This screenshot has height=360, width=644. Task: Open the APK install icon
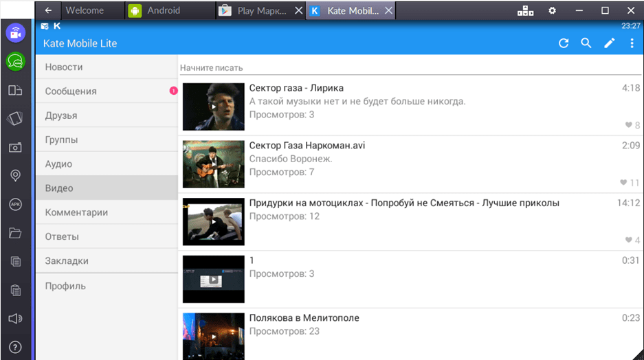pyautogui.click(x=15, y=204)
